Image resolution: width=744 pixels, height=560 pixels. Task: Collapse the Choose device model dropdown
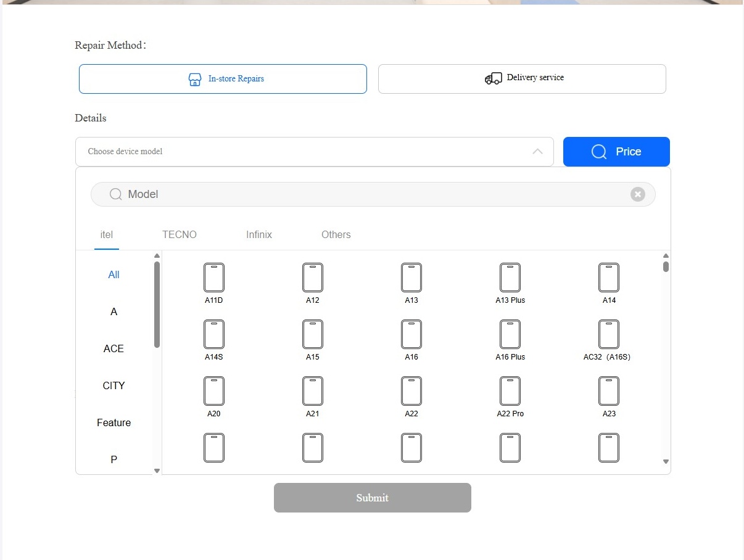315,152
